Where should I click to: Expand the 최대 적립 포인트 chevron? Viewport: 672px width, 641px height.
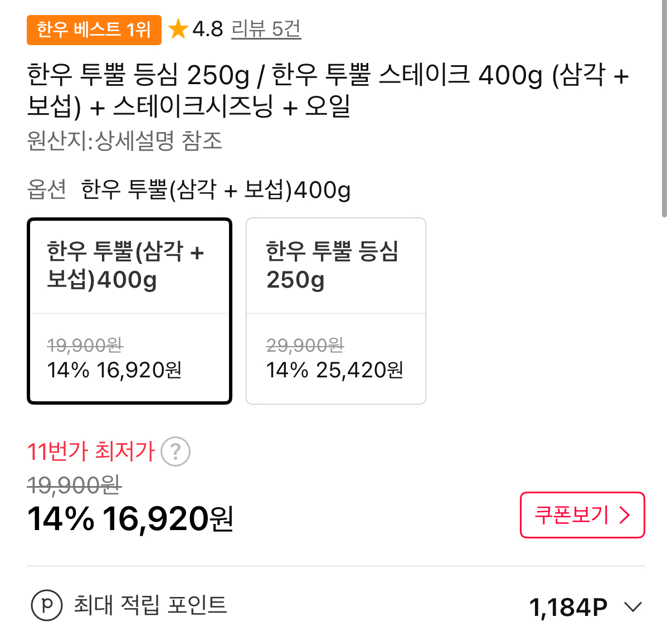[x=633, y=606]
